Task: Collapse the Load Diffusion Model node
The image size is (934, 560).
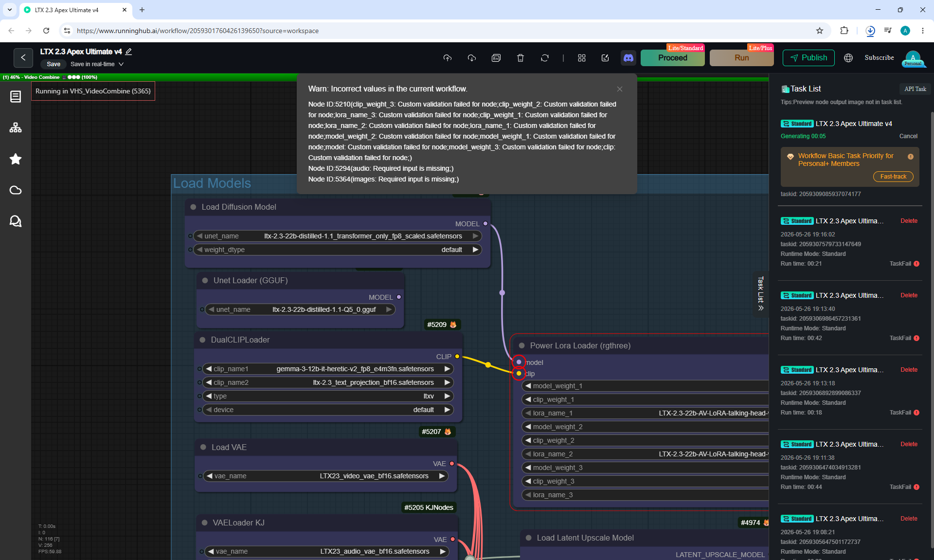Action: pos(193,207)
